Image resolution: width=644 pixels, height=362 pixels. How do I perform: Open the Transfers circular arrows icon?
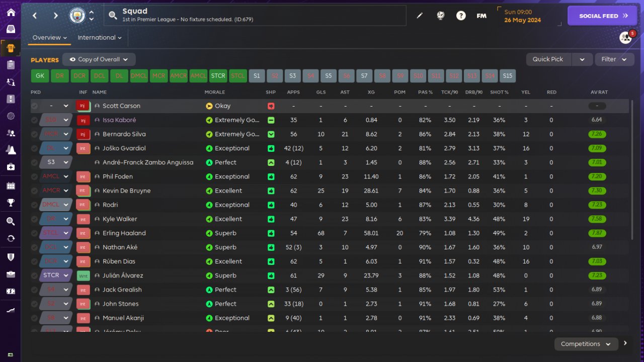tap(11, 238)
